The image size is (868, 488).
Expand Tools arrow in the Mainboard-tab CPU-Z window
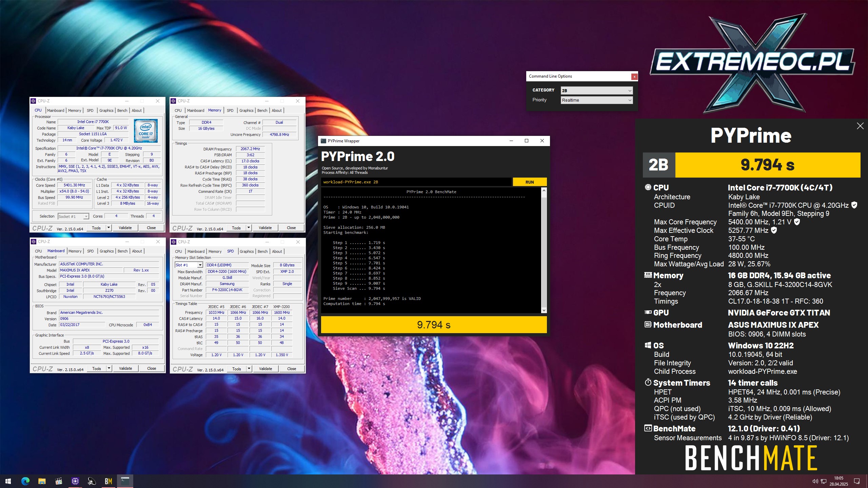pyautogui.click(x=109, y=368)
